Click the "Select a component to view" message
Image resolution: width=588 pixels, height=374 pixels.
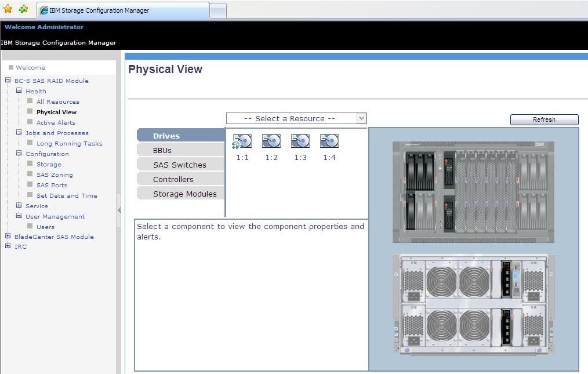pyautogui.click(x=251, y=231)
